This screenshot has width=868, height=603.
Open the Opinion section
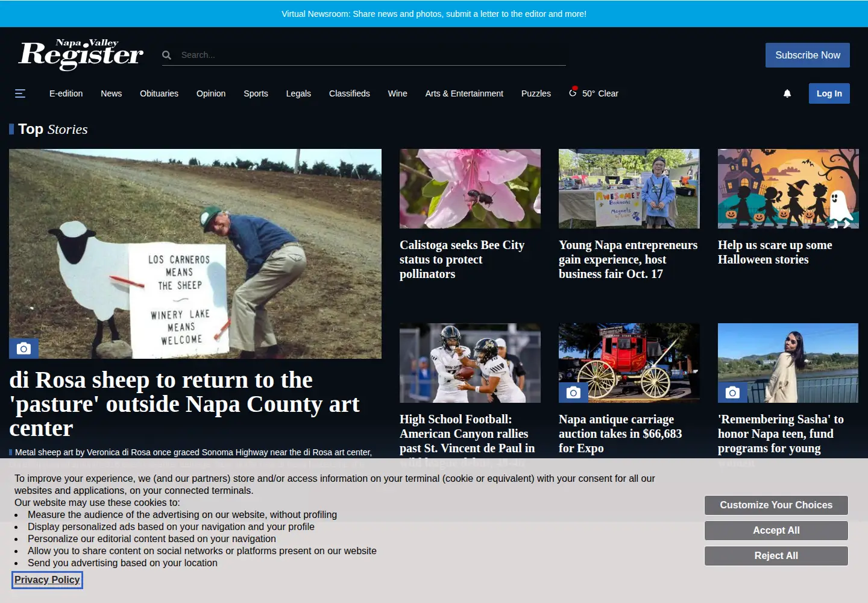click(211, 93)
